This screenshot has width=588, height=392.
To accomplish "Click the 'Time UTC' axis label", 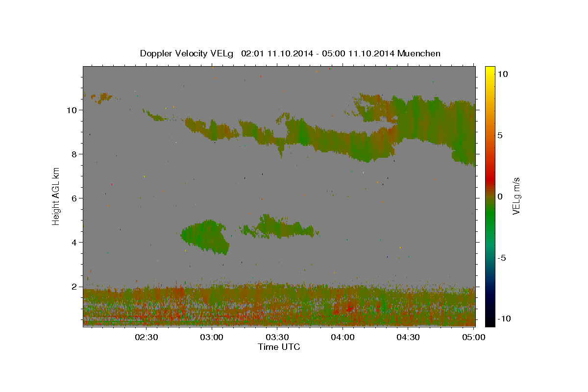I will coord(279,347).
